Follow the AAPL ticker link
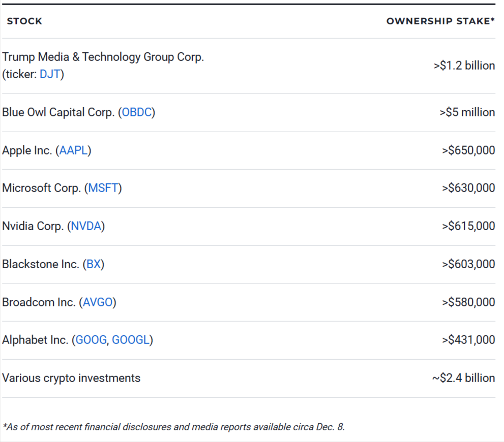 coord(73,150)
